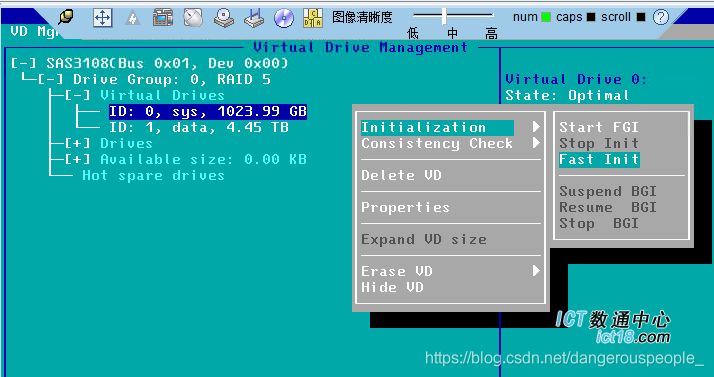Open help via the question mark icon
Image resolution: width=714 pixels, height=377 pixels.
pos(661,17)
